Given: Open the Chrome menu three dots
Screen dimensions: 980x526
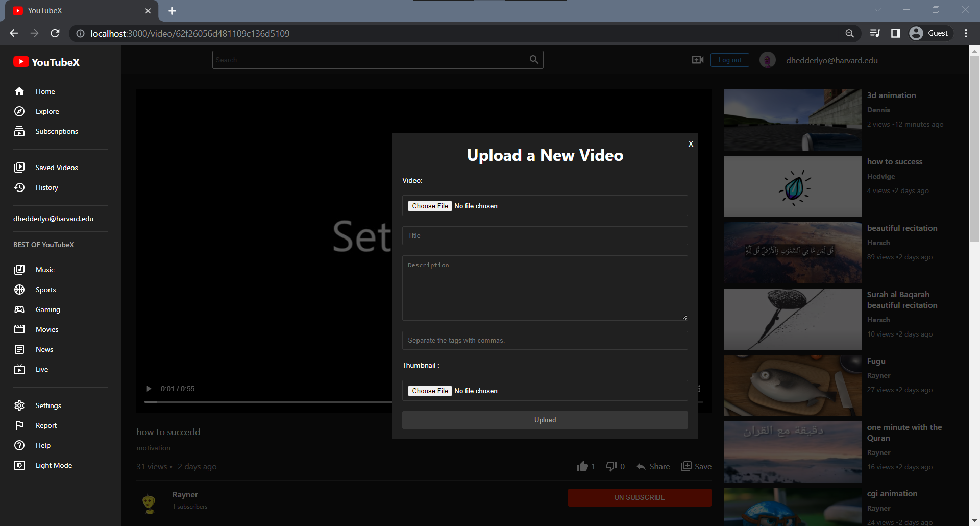Looking at the screenshot, I should [966, 33].
